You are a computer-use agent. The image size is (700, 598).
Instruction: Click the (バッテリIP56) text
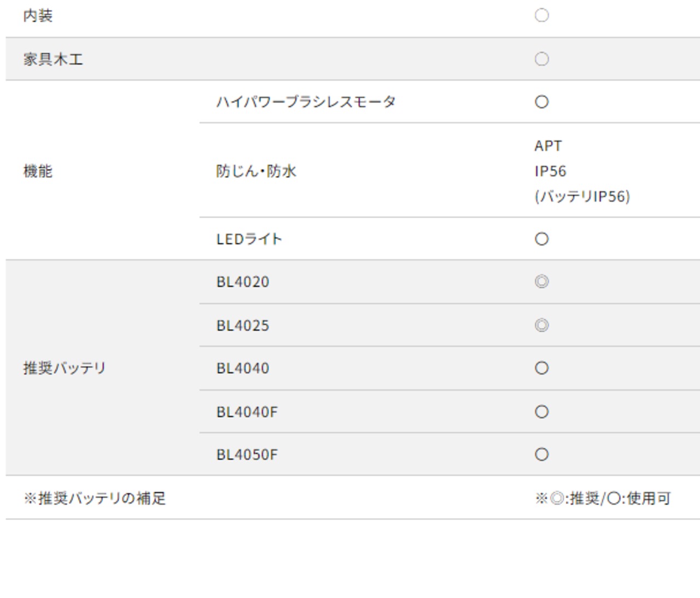[x=582, y=196]
